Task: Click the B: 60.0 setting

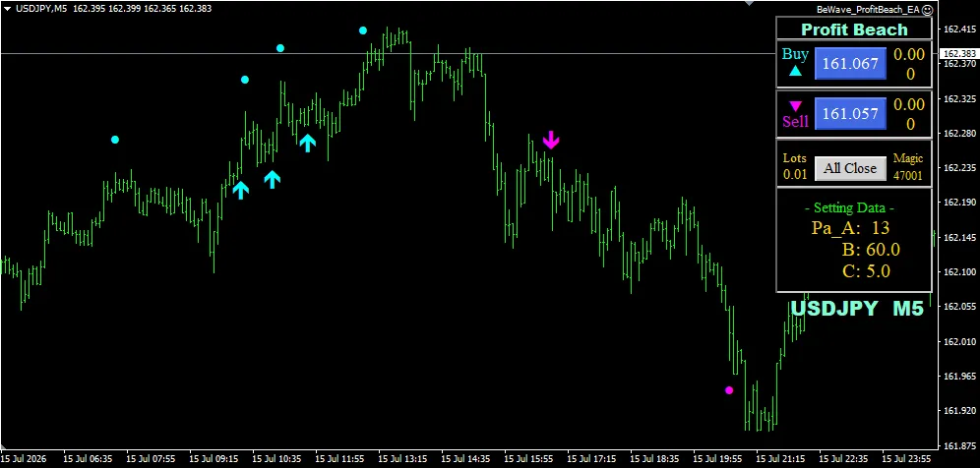Action: 870,250
